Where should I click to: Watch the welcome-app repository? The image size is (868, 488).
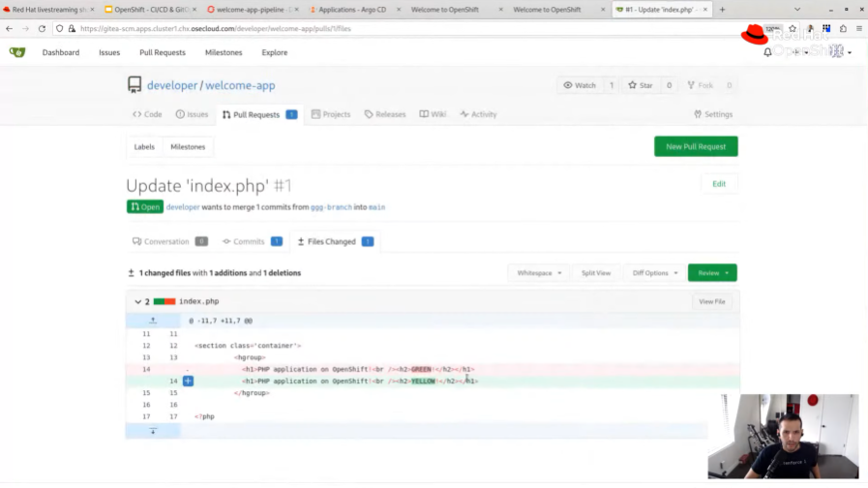581,85
